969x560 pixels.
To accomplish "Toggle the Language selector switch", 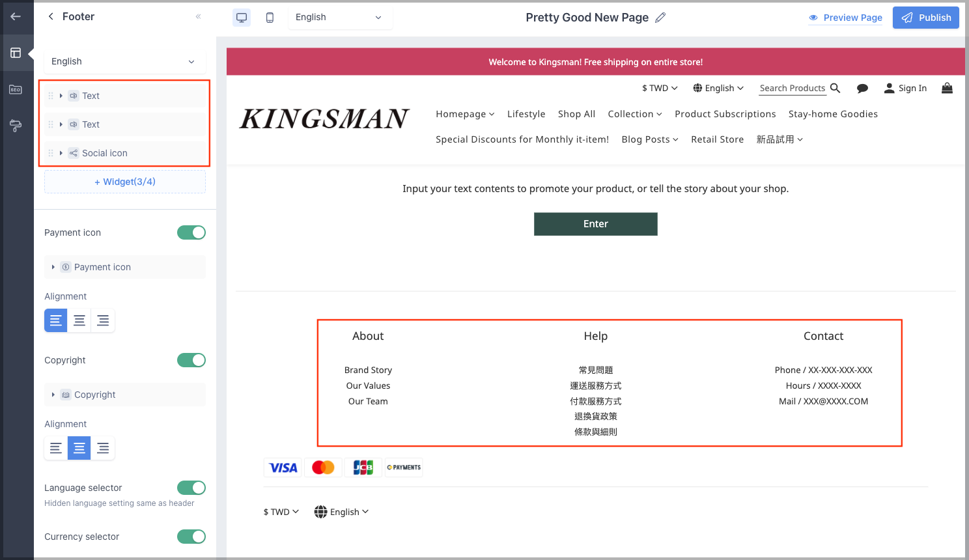I will coord(191,488).
